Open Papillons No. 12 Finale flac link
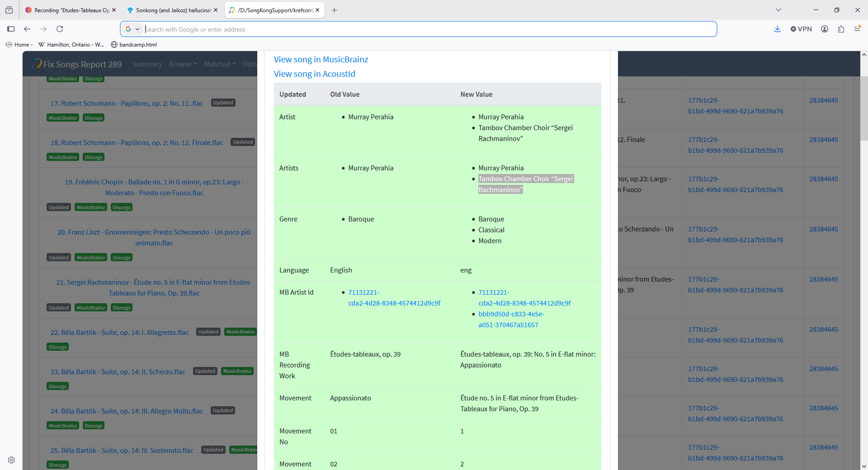Image resolution: width=868 pixels, height=470 pixels. tap(137, 142)
